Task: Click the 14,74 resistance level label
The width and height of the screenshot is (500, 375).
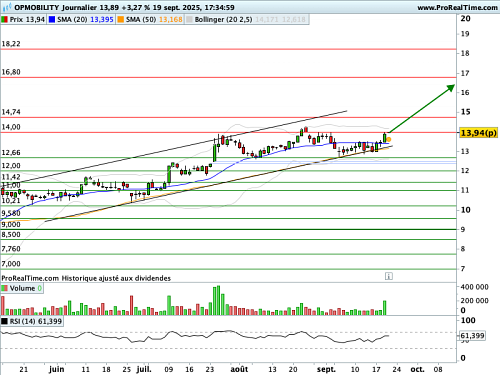Action: (11, 112)
